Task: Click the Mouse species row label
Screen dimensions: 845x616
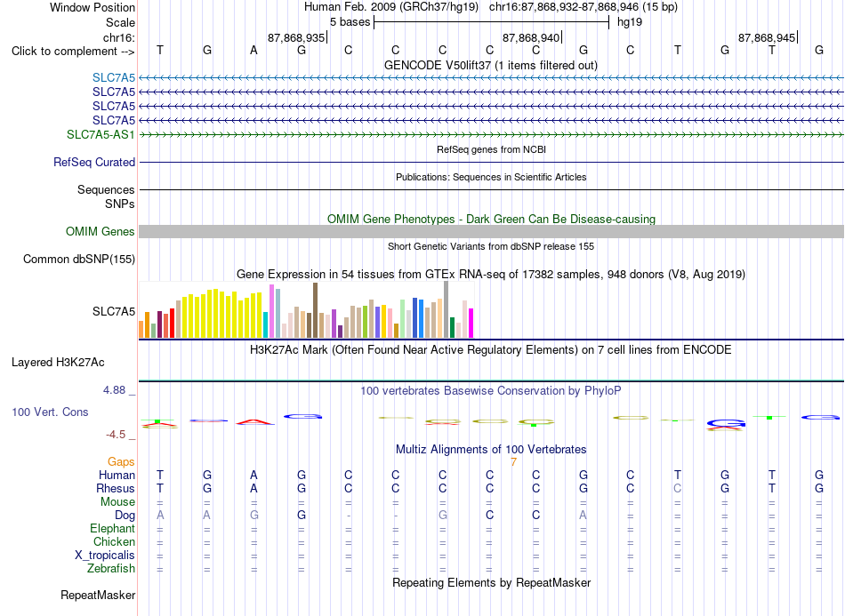Action: [117, 502]
